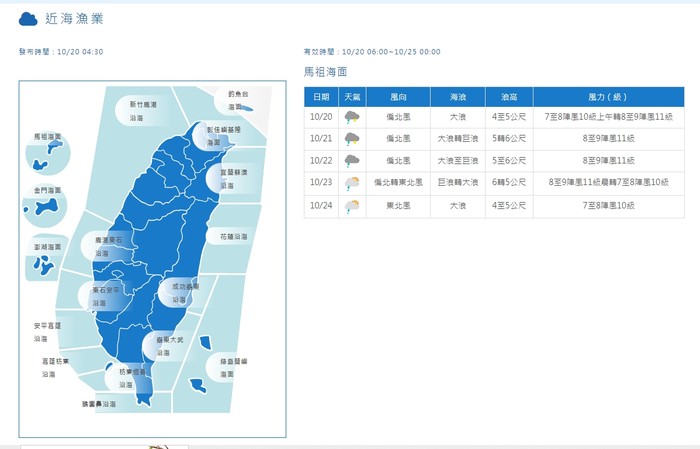700x449 pixels.
Task: Pick the 花蓮沿海 map region
Action: tap(235, 237)
